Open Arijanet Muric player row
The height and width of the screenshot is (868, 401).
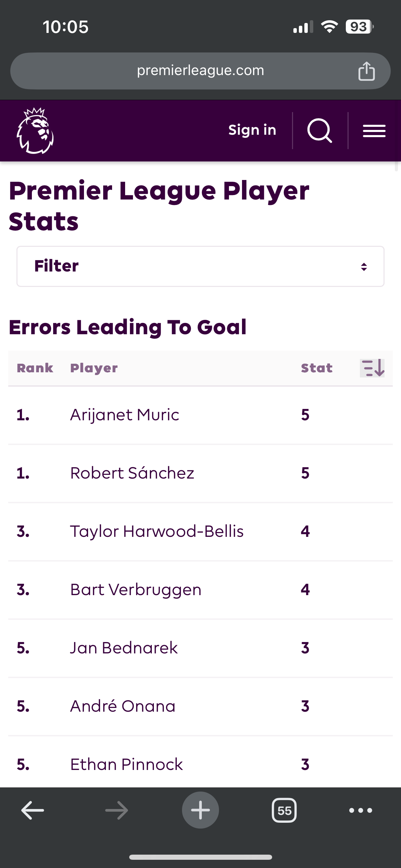(x=200, y=415)
